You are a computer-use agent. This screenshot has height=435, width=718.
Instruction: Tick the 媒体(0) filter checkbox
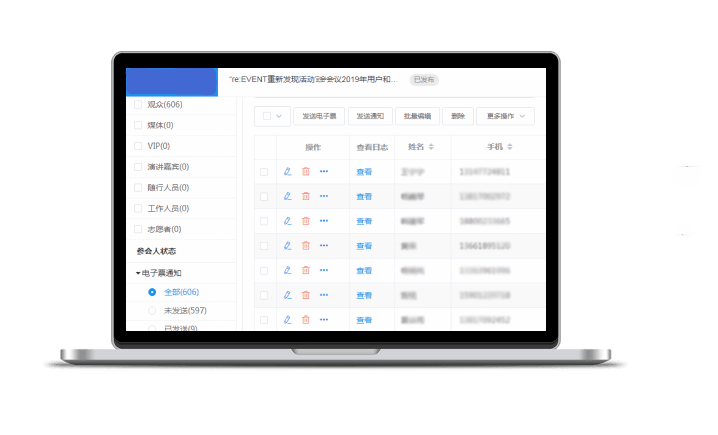(138, 125)
